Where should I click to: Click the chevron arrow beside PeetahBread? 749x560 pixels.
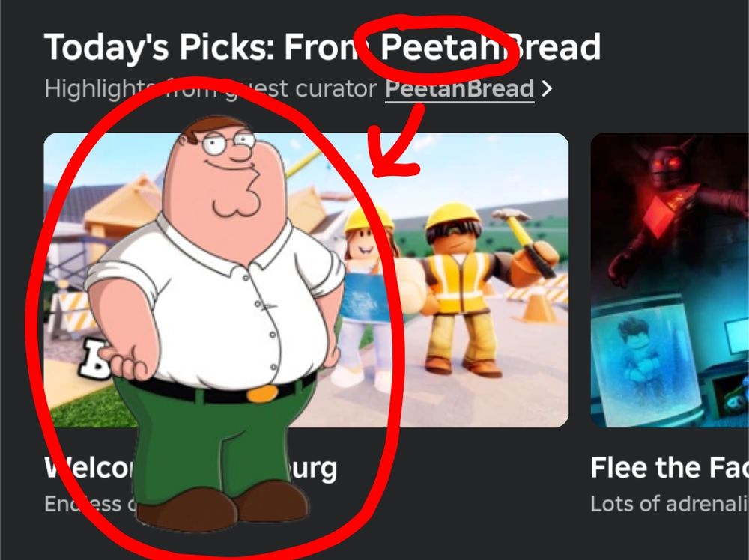point(548,88)
